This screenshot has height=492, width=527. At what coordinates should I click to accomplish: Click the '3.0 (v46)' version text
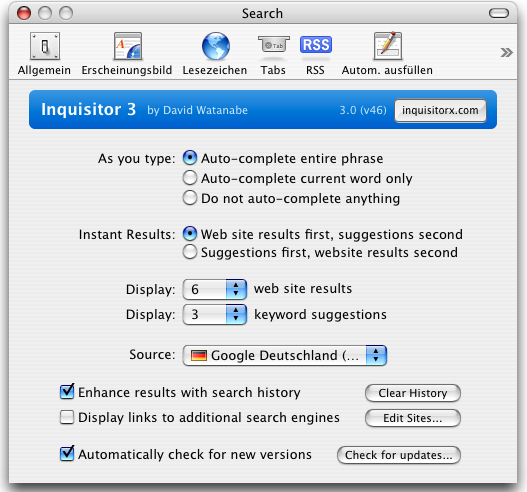(363, 110)
